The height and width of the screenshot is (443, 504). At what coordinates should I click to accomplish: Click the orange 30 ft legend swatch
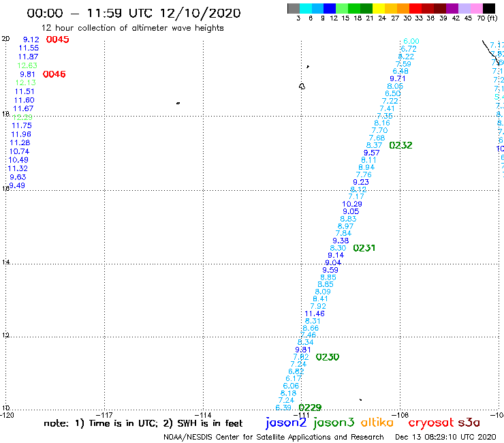(x=403, y=8)
